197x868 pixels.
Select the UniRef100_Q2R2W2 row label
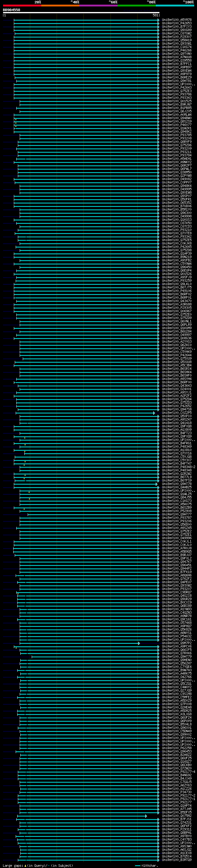(x=177, y=474)
